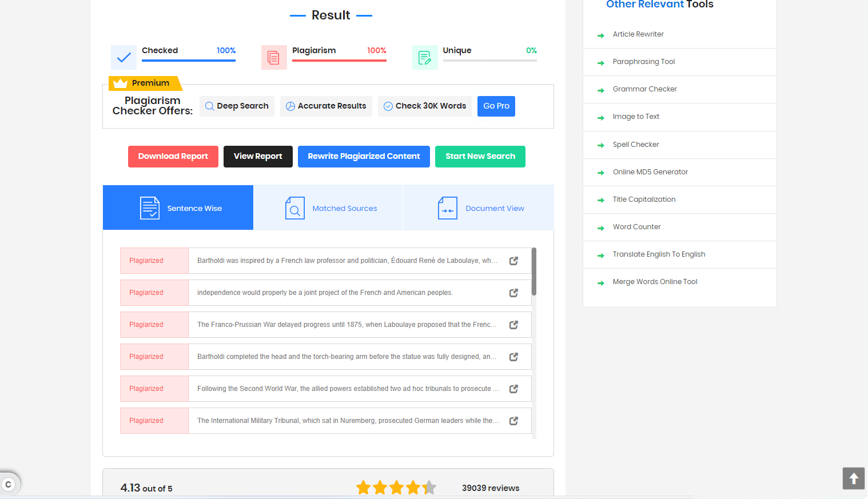Open the Spell Checker link
The image size is (868, 499).
pos(636,145)
